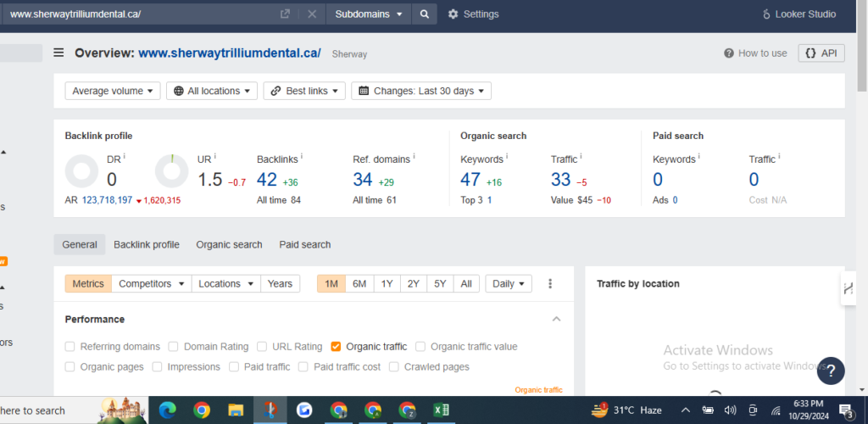Clear the URL field with X icon

click(x=312, y=14)
